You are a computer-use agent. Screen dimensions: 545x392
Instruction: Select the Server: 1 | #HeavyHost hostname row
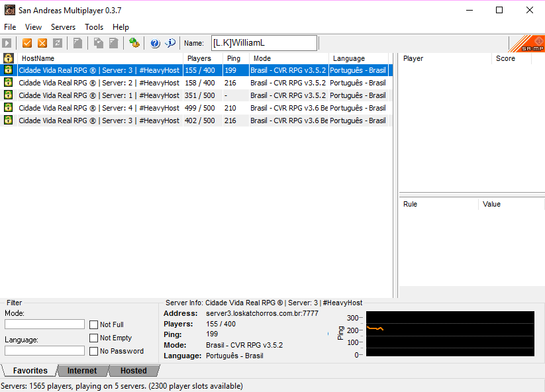99,95
